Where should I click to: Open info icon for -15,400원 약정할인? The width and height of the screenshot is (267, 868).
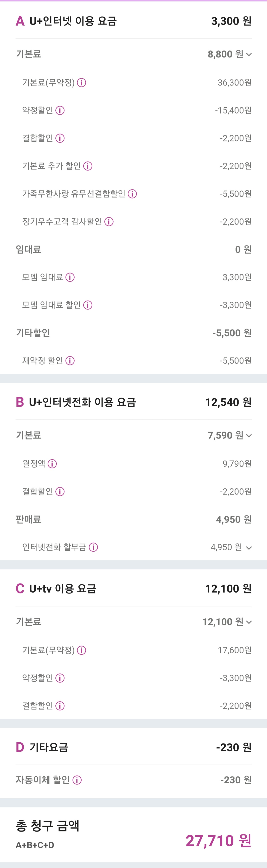[x=60, y=111]
